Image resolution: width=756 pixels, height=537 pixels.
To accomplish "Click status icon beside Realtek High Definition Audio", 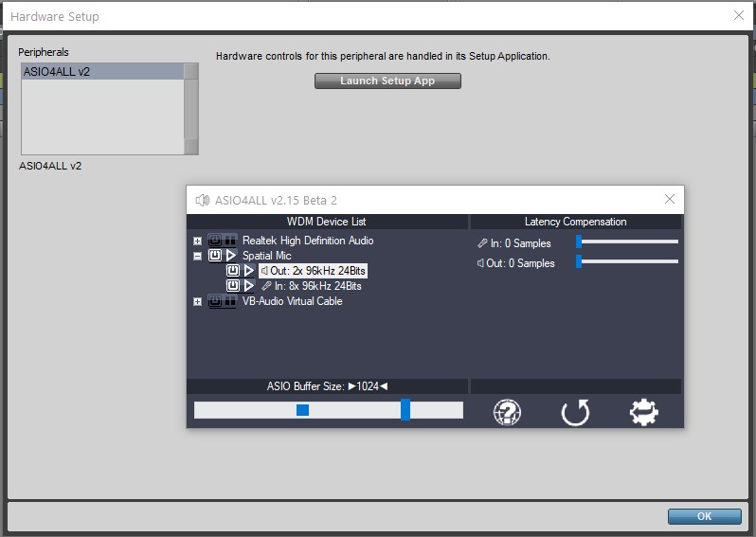I will (x=230, y=240).
